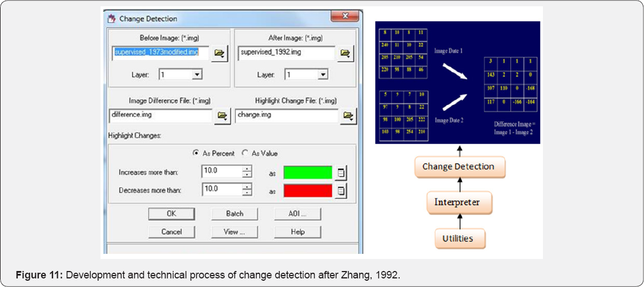Click the View button

234,232
